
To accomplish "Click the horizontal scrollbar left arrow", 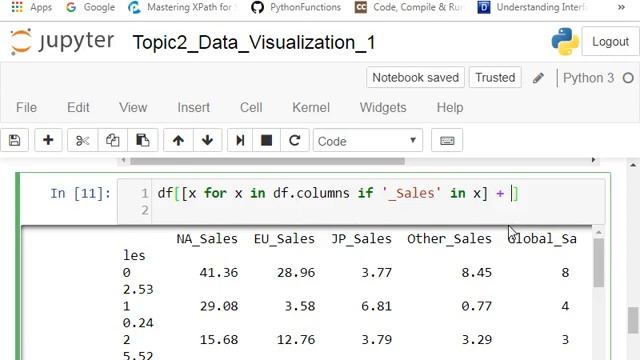I will (x=123, y=160).
